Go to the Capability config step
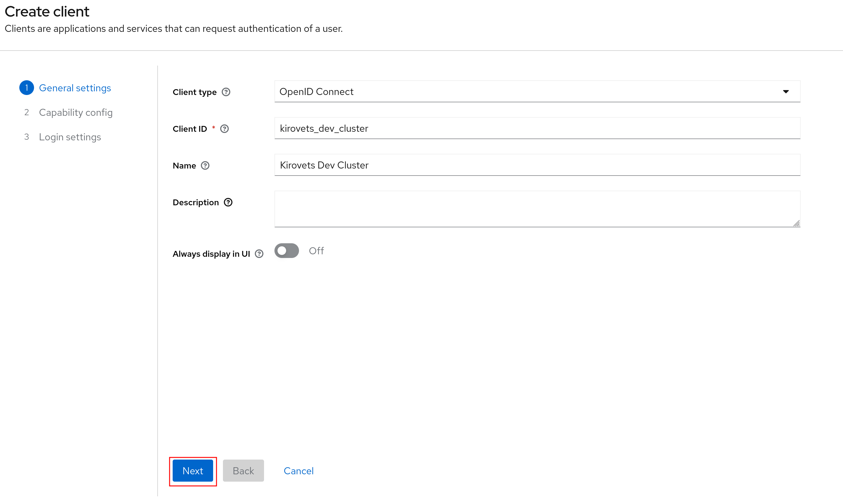The image size is (843, 504). [76, 112]
